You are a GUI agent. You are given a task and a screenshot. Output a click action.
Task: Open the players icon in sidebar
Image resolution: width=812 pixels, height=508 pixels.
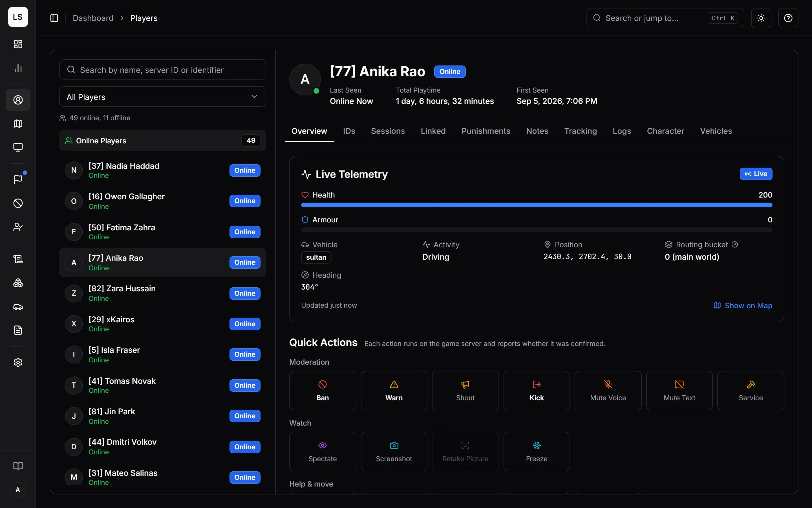pos(18,100)
